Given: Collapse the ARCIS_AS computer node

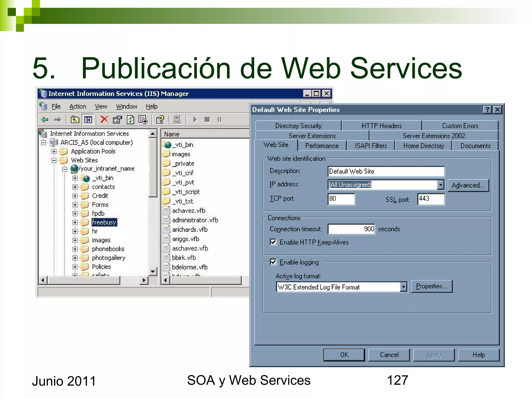Looking at the screenshot, I should click(44, 143).
